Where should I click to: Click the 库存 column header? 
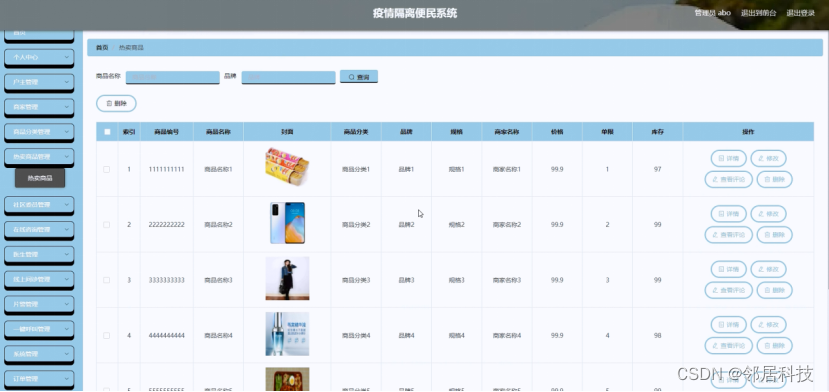coord(657,132)
